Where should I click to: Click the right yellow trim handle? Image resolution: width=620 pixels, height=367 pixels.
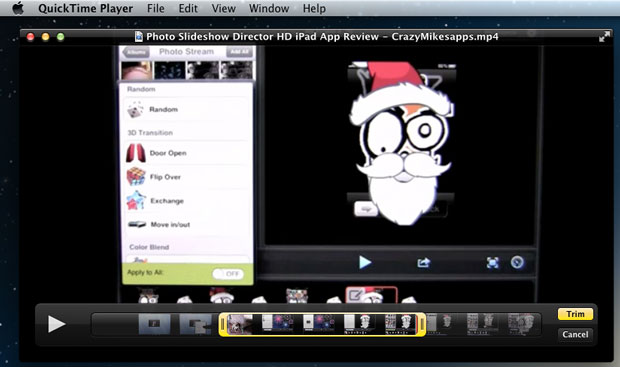tap(422, 325)
